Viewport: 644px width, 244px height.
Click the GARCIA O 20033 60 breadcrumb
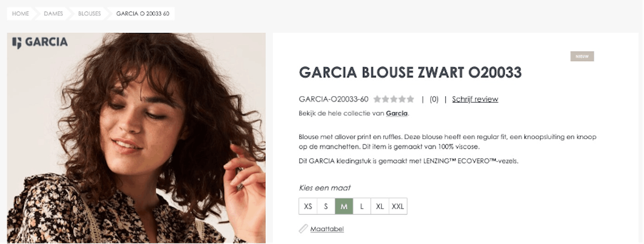pyautogui.click(x=143, y=14)
